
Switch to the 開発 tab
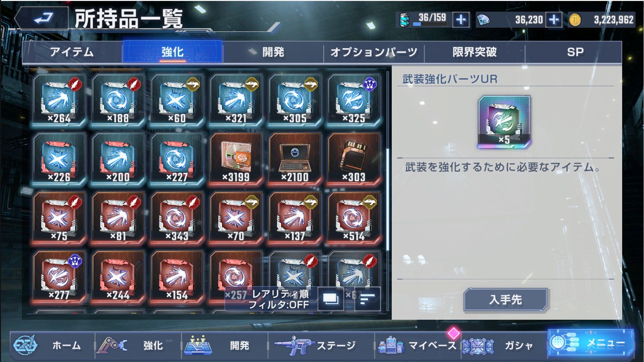point(273,52)
